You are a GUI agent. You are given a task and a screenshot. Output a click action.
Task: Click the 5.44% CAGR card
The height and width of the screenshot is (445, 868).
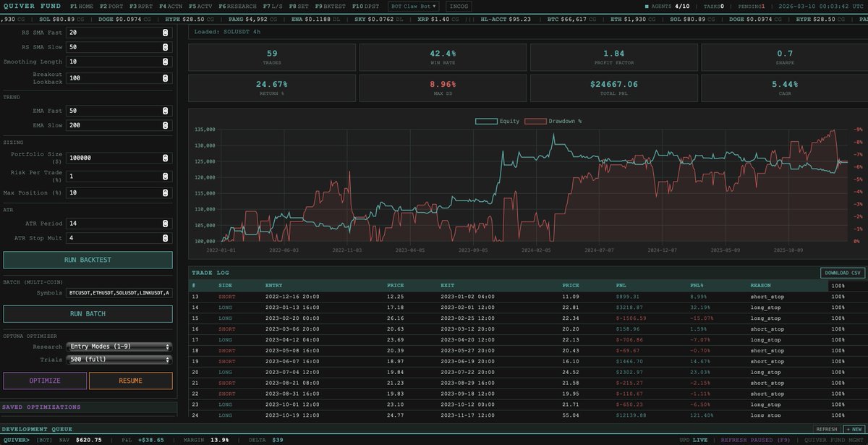click(784, 88)
